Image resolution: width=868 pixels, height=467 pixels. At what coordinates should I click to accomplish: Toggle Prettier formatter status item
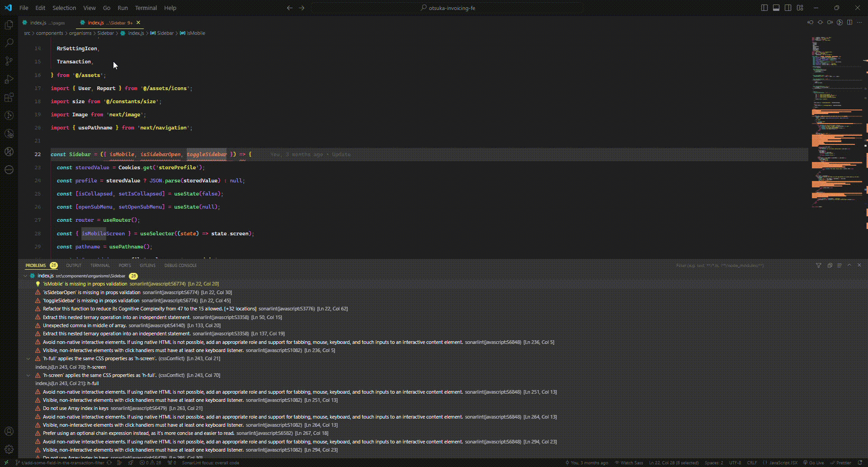[840, 462]
